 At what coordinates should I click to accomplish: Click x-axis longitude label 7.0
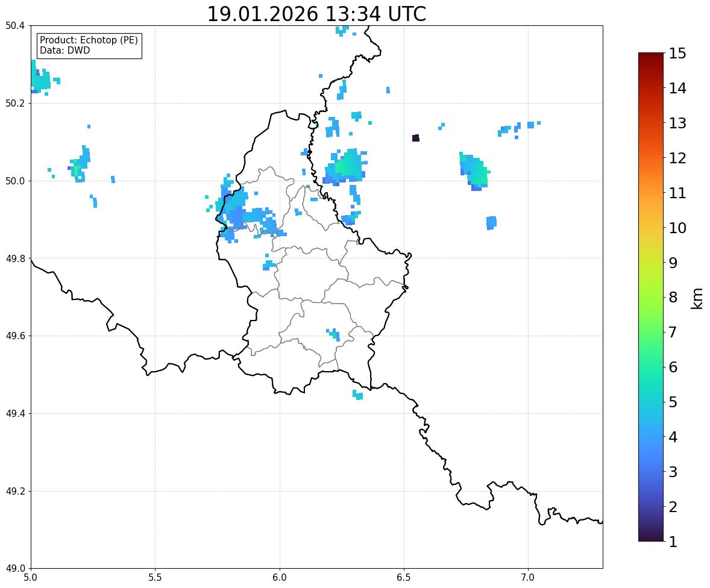(x=528, y=578)
